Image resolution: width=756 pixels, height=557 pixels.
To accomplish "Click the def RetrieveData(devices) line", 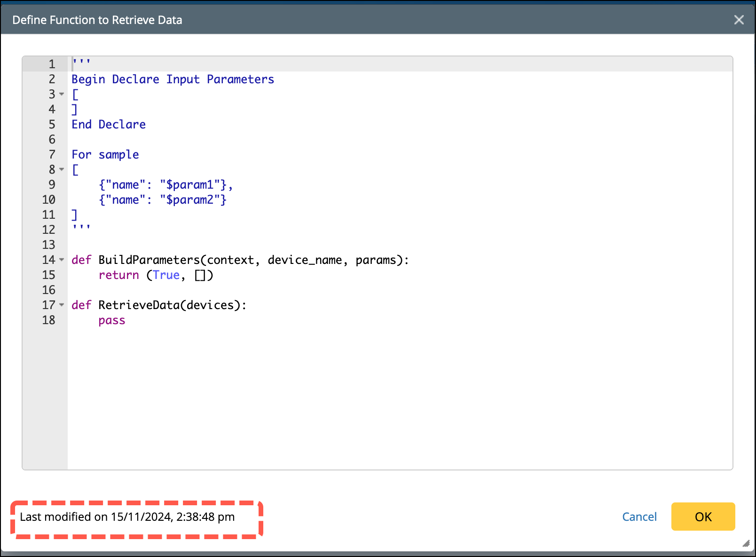I will (159, 305).
